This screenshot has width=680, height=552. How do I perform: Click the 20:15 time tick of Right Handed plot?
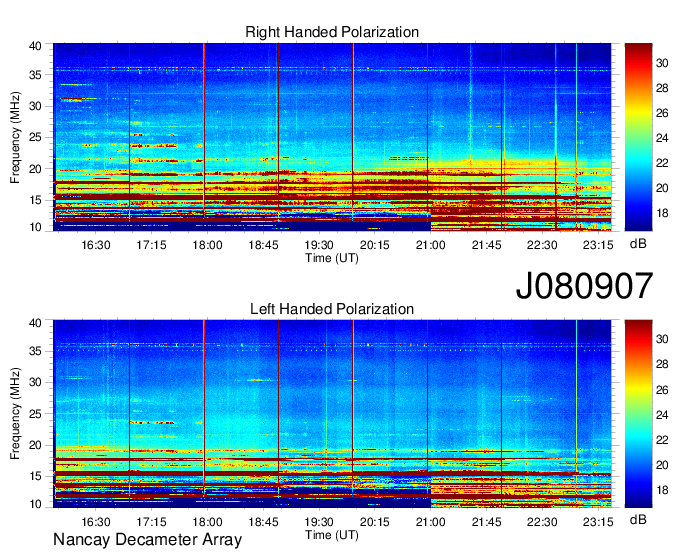375,245
